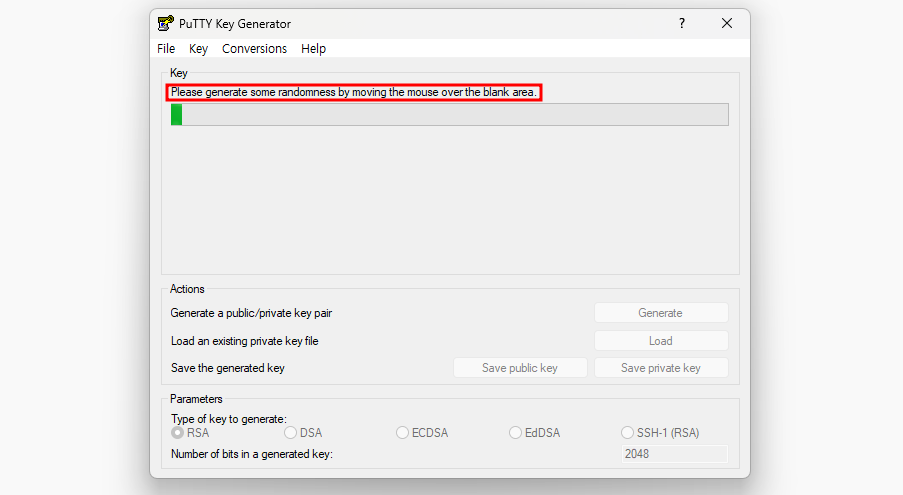Click Save private key button
903x495 pixels.
(x=661, y=368)
